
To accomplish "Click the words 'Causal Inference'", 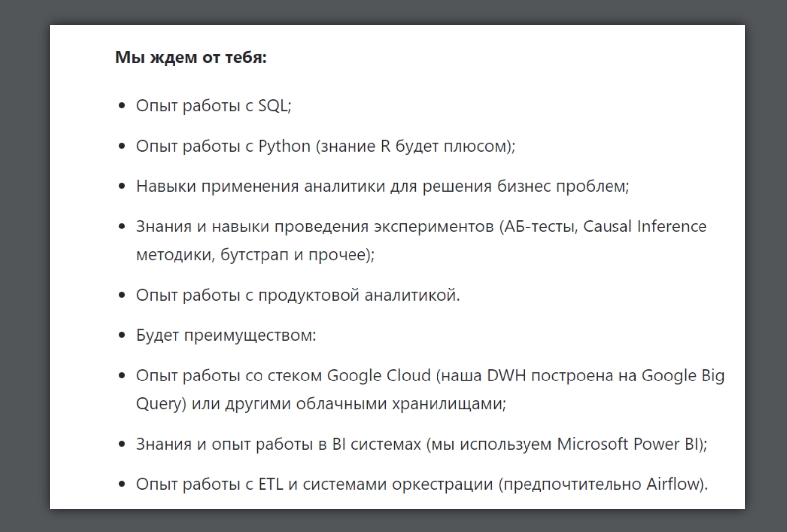I will pyautogui.click(x=645, y=227).
